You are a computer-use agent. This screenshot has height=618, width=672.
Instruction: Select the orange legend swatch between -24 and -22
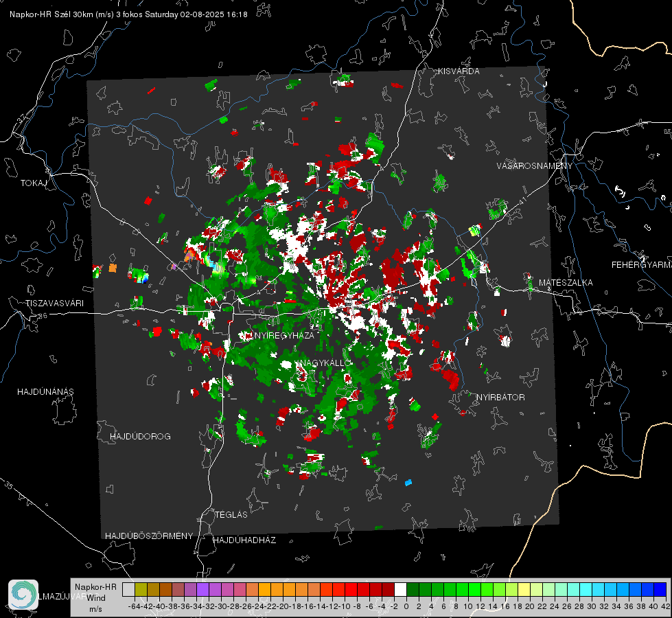264,589
